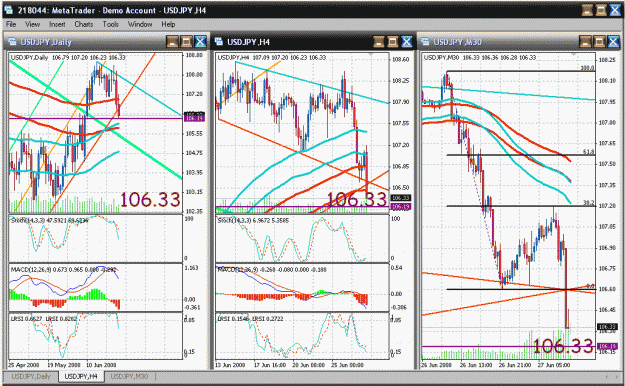Minimize the USDJPY,Daily chart window
The width and height of the screenshot is (625, 386).
coord(172,41)
